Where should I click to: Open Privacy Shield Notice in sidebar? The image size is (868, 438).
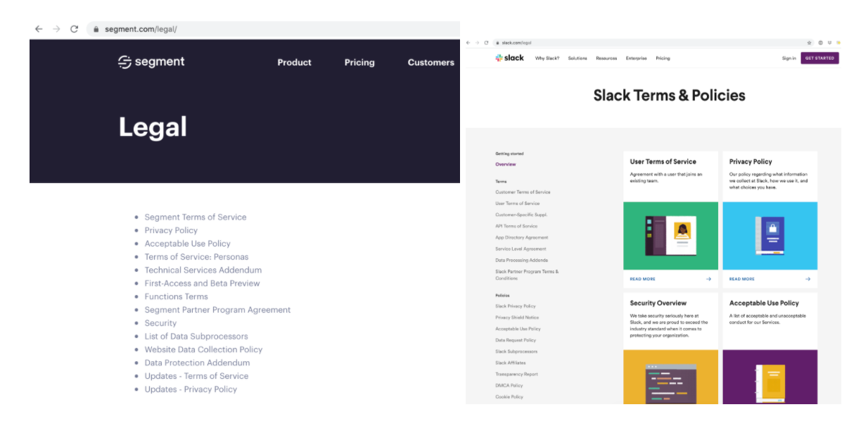tap(517, 318)
